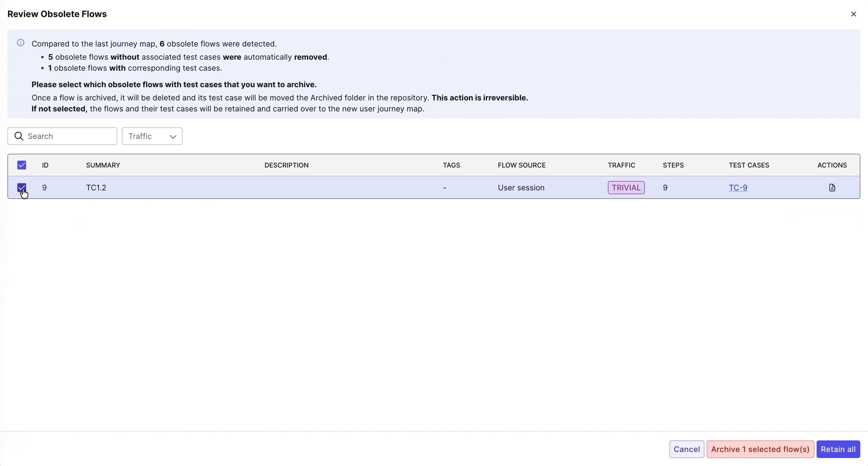Viewport: 868px width, 466px height.
Task: Uncheck the select-all checkbox in table header
Action: click(x=21, y=165)
